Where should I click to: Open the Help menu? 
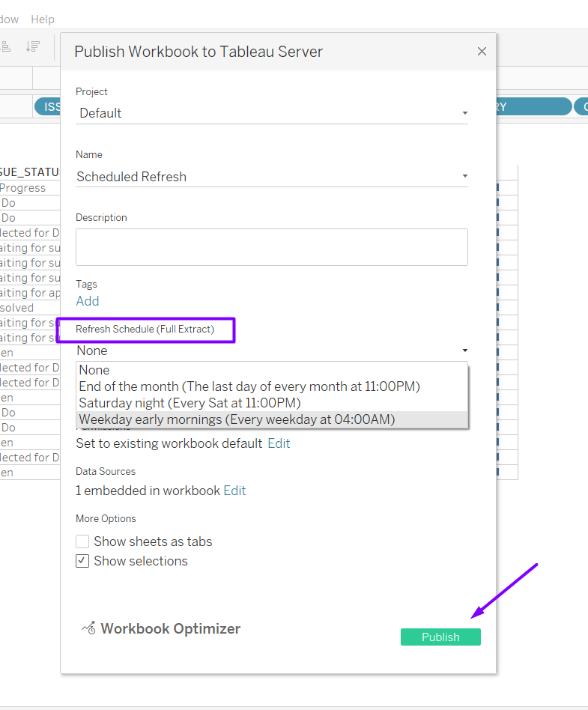click(x=43, y=19)
